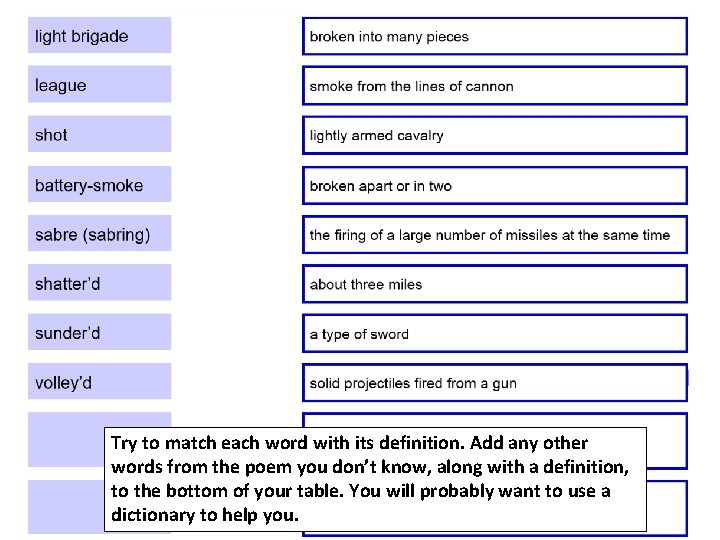Select the 'shot' word box
This screenshot has height=540, width=720.
click(100, 134)
